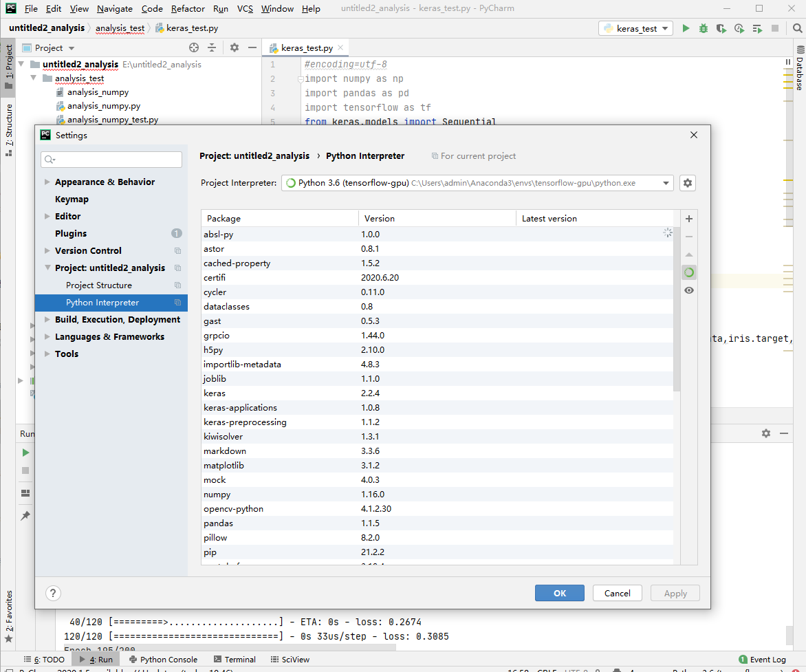Expand Appearance & Behavior settings section
Image resolution: width=806 pixels, height=672 pixels.
click(x=47, y=182)
